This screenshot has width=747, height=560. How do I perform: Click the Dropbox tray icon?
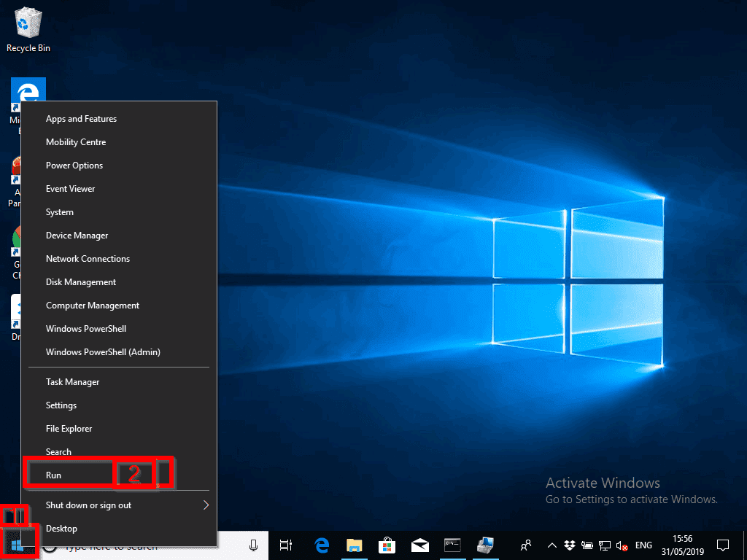coord(569,545)
